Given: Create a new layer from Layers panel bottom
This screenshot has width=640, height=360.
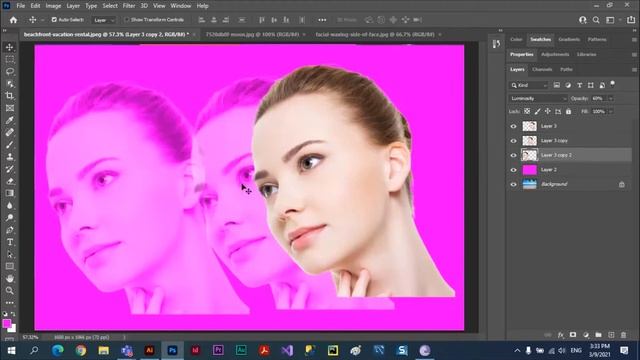Looking at the screenshot, I should (x=611, y=335).
